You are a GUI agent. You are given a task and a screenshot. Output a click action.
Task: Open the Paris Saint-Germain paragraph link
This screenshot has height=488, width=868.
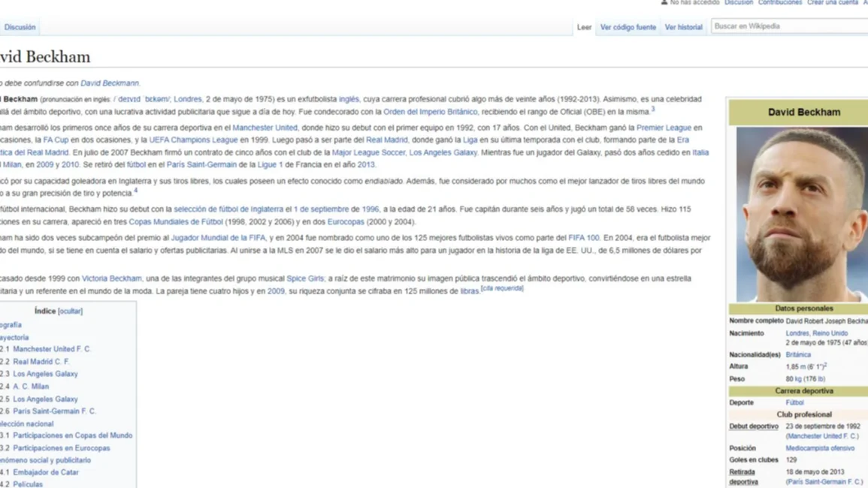click(x=201, y=165)
